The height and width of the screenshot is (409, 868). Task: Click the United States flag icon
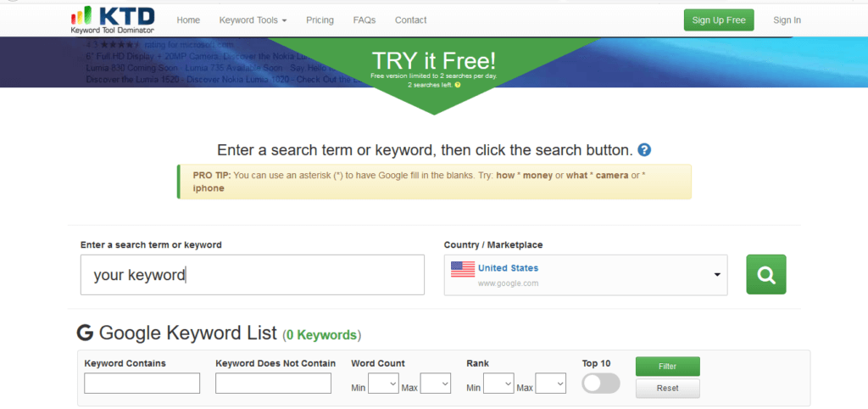[x=463, y=269]
